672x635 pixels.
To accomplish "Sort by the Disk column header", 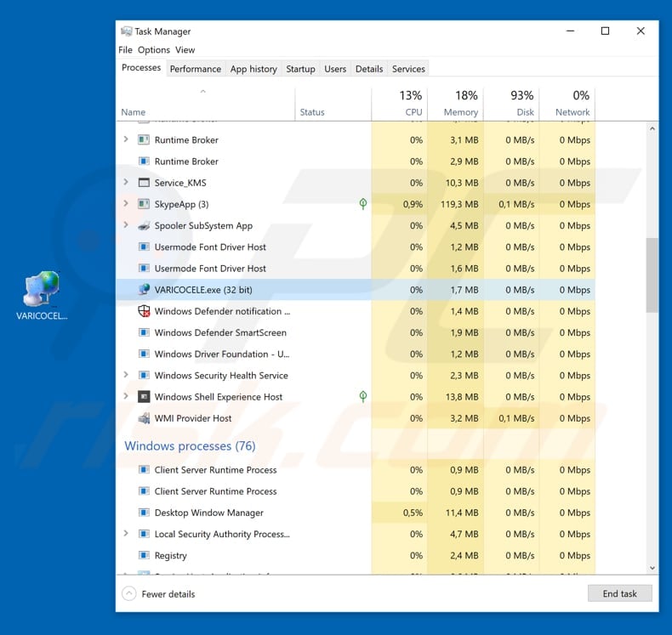I will pyautogui.click(x=511, y=104).
